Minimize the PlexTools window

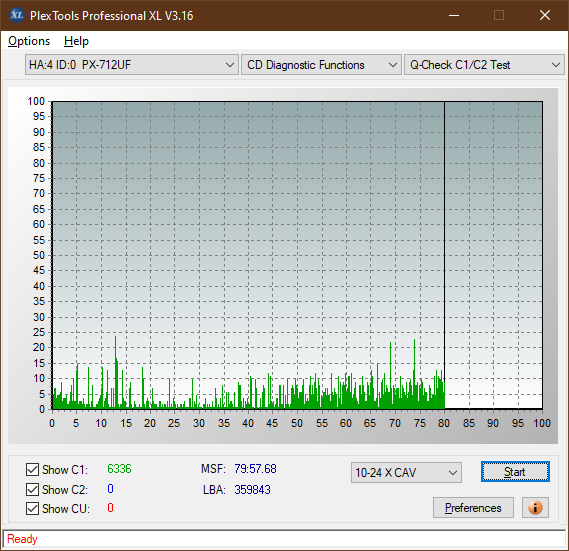click(x=454, y=15)
